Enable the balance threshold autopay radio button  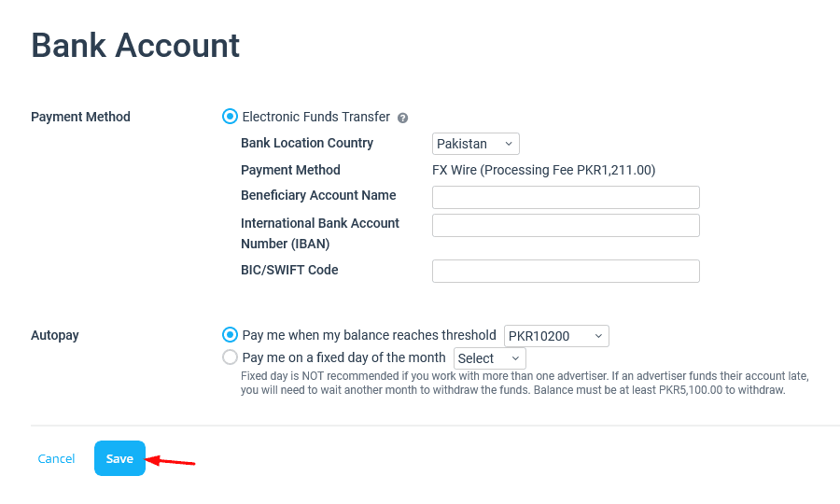230,335
